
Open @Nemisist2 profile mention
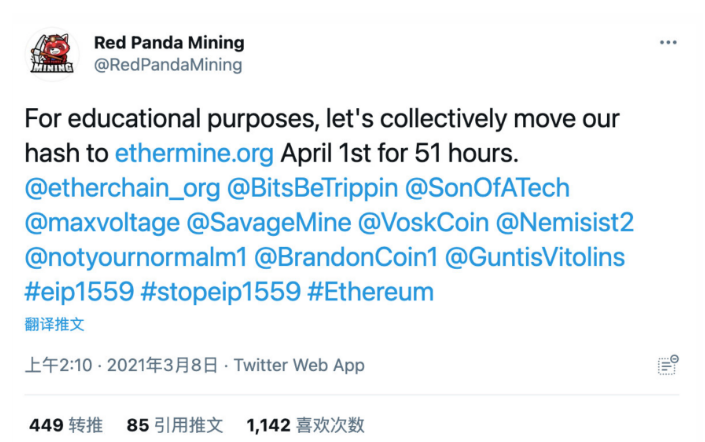565,223
